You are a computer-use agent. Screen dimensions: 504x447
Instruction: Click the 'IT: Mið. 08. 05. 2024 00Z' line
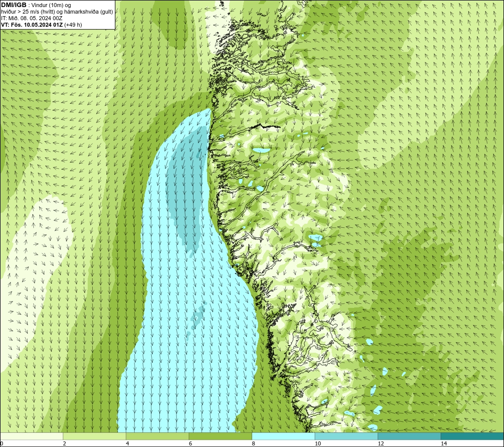click(32, 18)
